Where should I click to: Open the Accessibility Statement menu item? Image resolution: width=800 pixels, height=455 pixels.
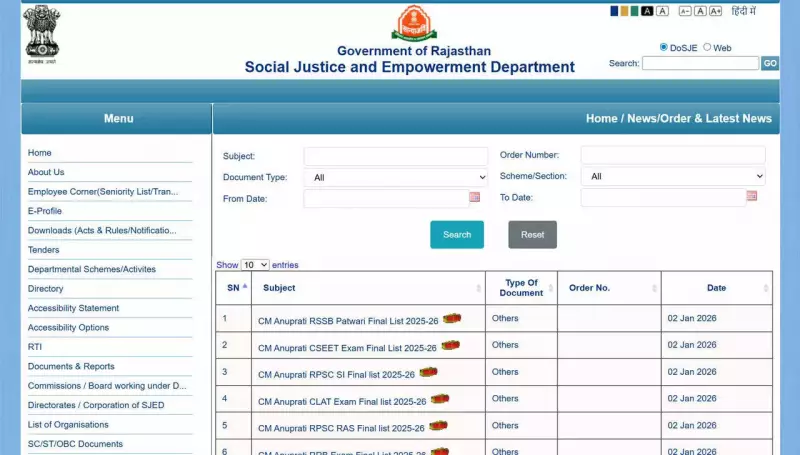point(73,308)
